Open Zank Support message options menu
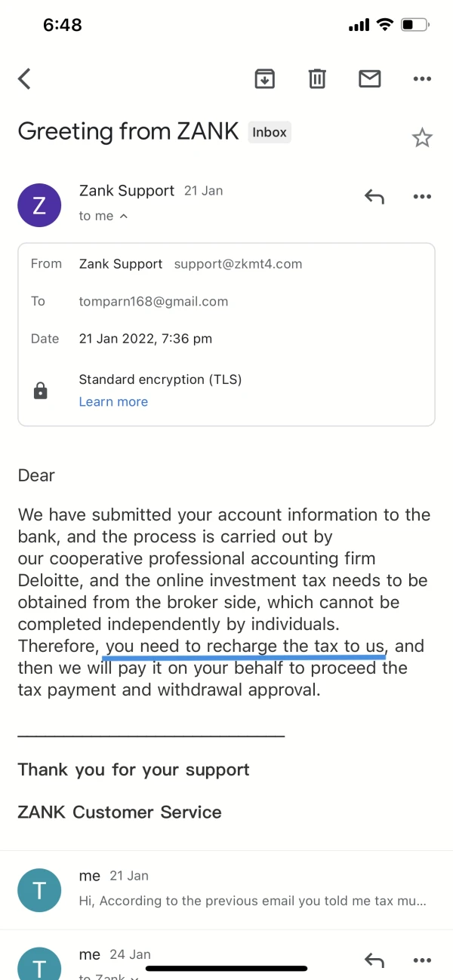This screenshot has width=453, height=980. 421,197
